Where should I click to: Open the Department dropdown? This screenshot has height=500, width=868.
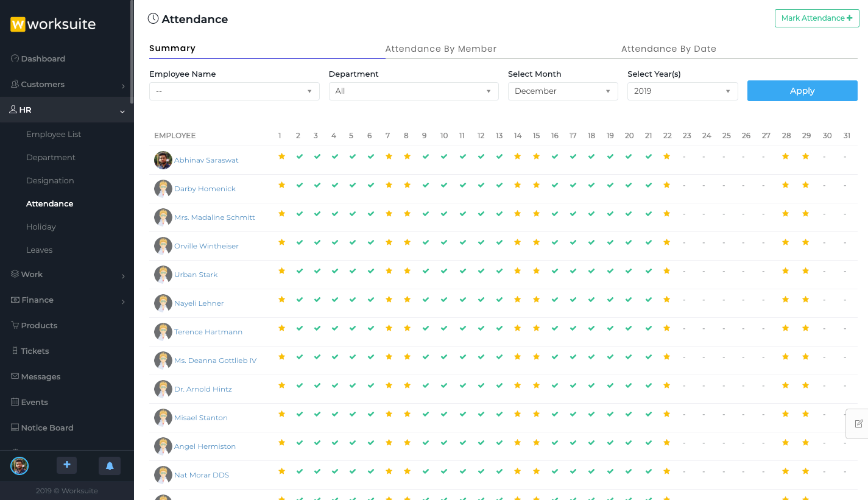414,91
